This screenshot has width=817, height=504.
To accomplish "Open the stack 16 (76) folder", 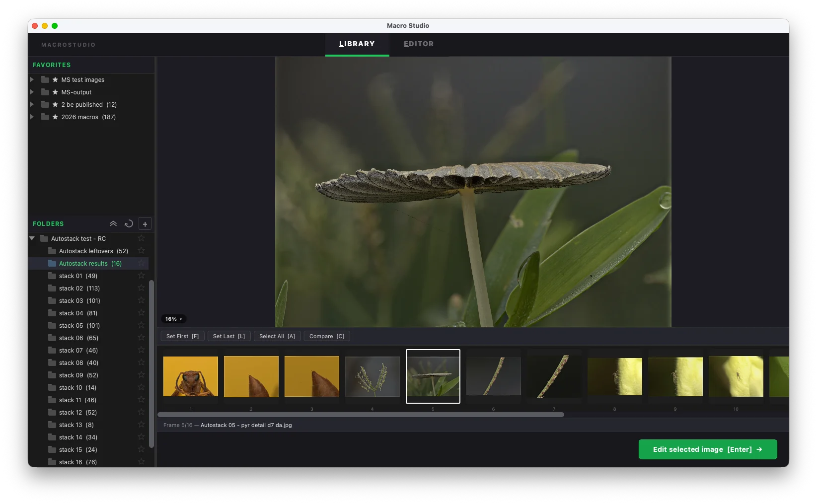I will click(x=88, y=462).
